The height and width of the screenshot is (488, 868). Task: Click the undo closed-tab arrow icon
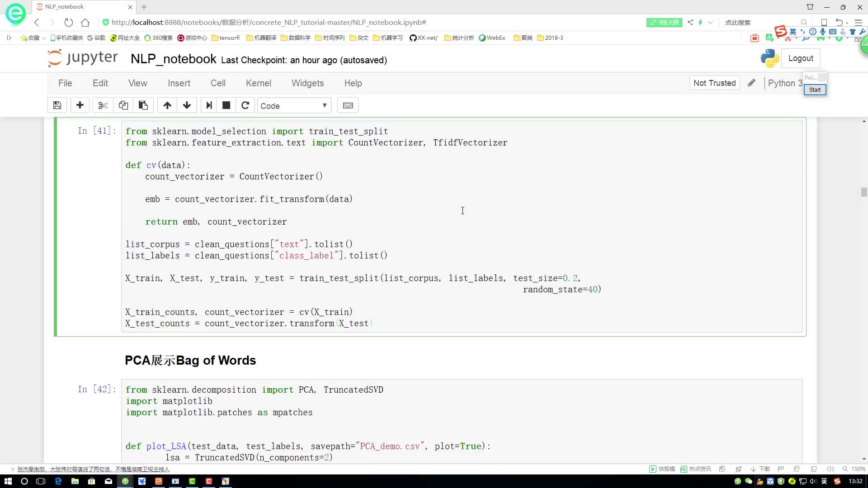pos(839,22)
